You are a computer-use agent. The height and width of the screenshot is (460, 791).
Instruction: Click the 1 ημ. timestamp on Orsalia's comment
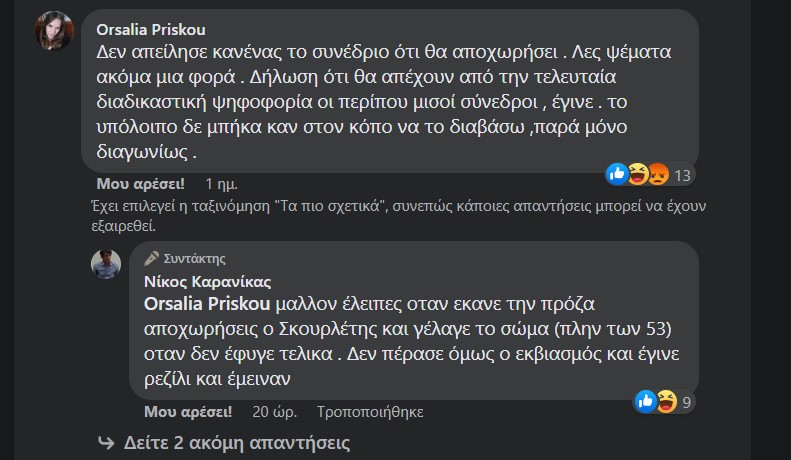221,184
